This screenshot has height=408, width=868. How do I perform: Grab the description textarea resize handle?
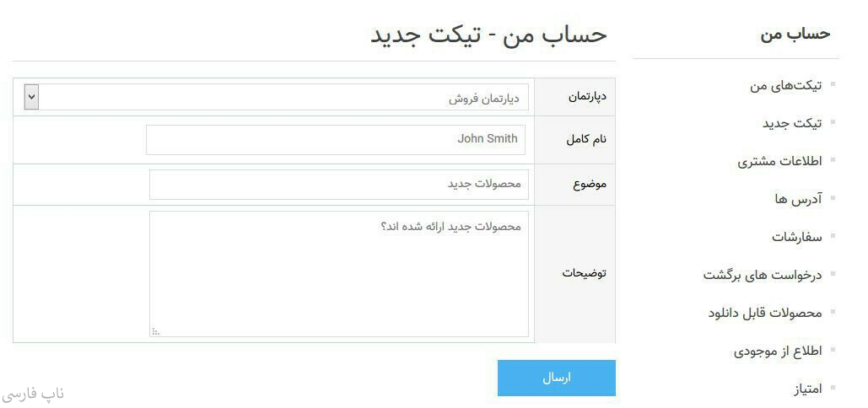[155, 332]
